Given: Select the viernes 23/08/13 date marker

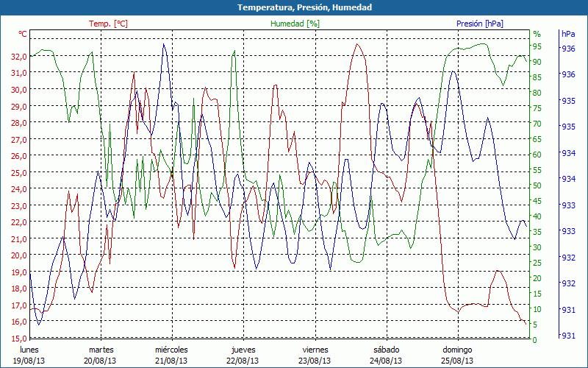Looking at the screenshot, I should (315, 355).
